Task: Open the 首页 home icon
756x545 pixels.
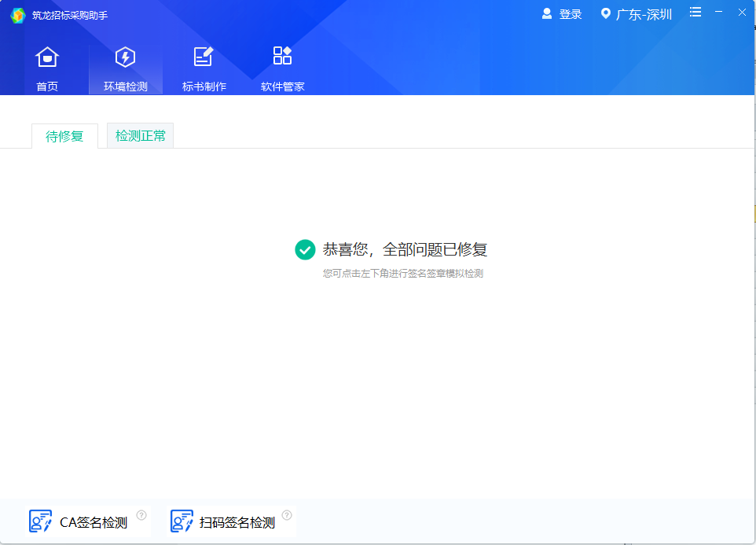Action: click(x=47, y=57)
